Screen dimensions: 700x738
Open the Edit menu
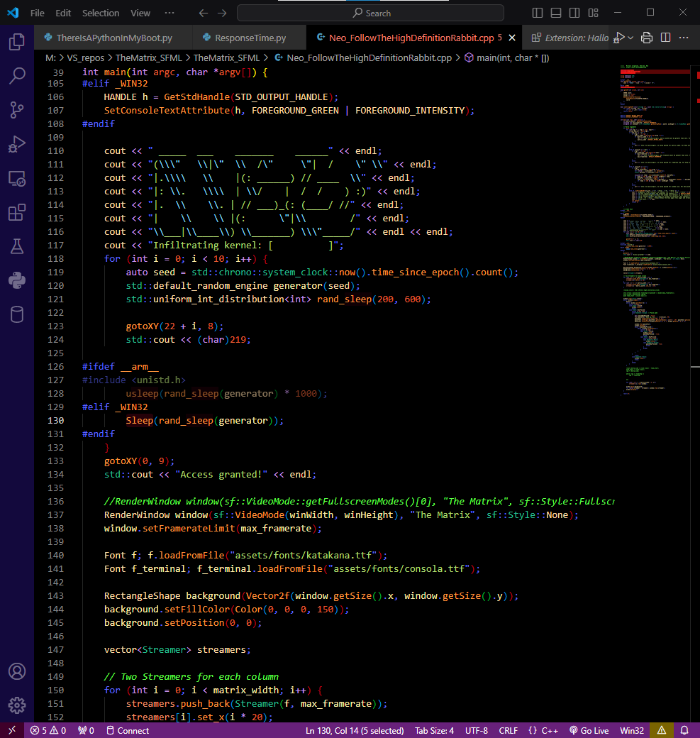(63, 13)
